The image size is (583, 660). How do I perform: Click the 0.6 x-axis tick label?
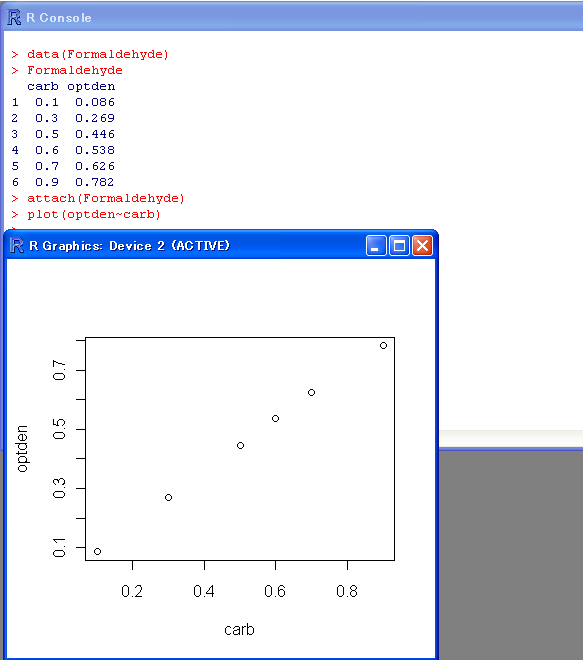click(275, 591)
